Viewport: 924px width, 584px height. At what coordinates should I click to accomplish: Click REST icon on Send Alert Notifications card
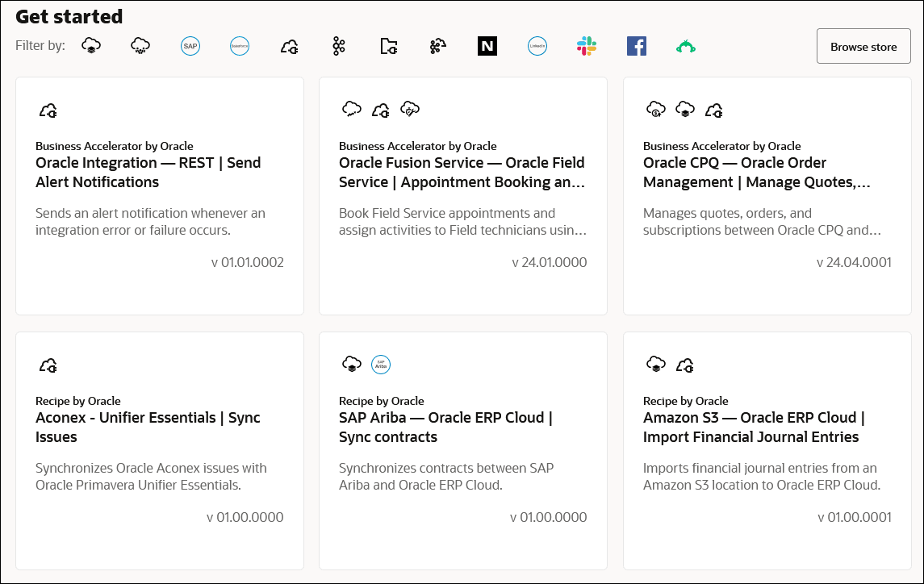tap(48, 111)
